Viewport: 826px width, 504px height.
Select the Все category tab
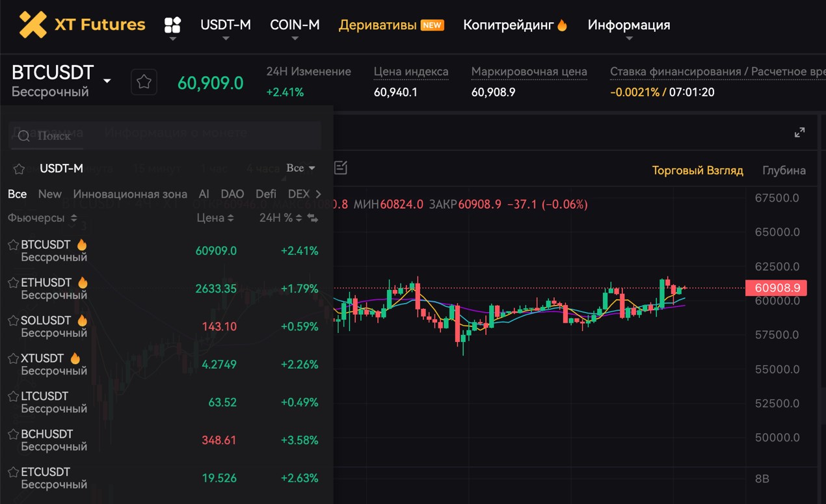pyautogui.click(x=18, y=194)
